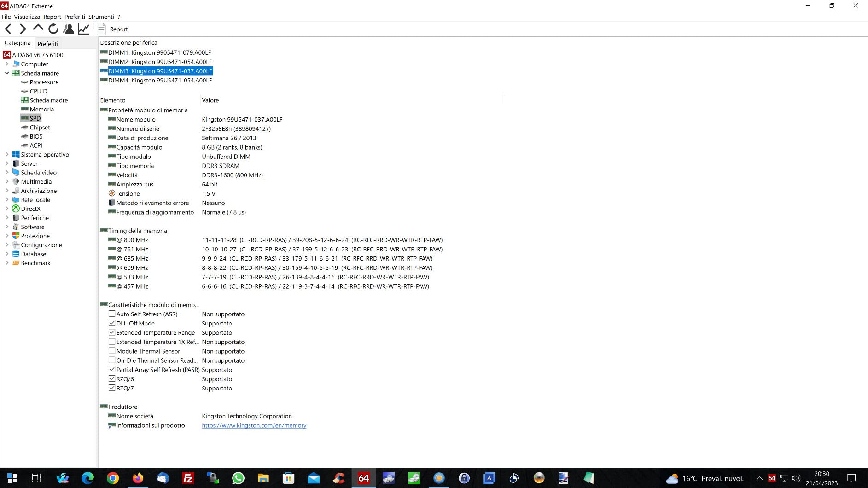Refresh the view with the refresh icon
Screen dimensions: 868x488
[53, 29]
